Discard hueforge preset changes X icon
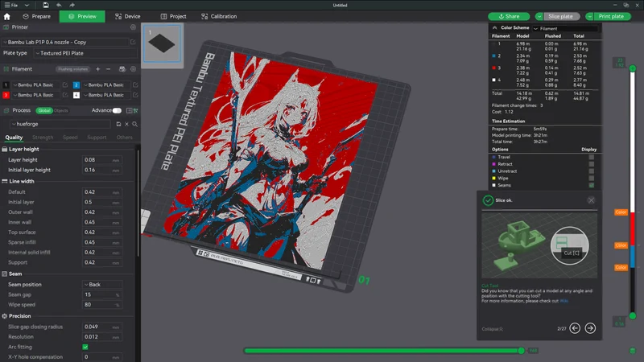 pyautogui.click(x=126, y=124)
